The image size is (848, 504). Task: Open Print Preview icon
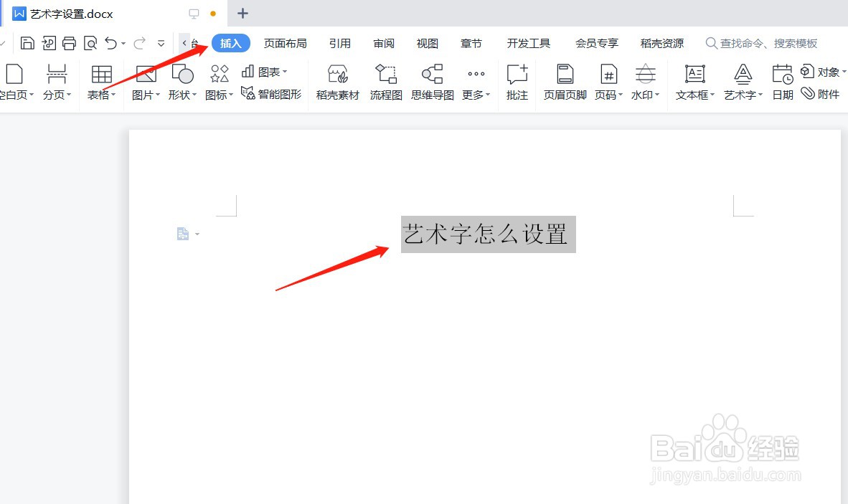tap(90, 43)
